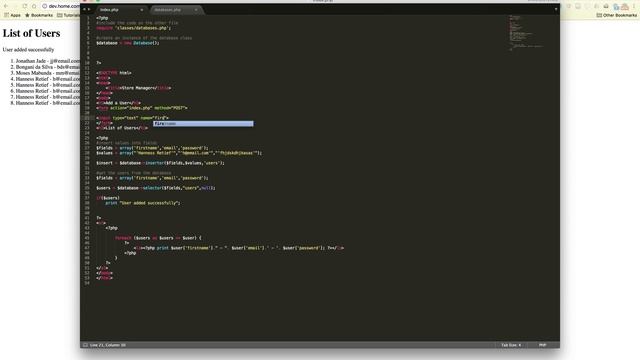This screenshot has height=360, width=640.
Task: Reload the page in the browser
Action: [24, 6]
